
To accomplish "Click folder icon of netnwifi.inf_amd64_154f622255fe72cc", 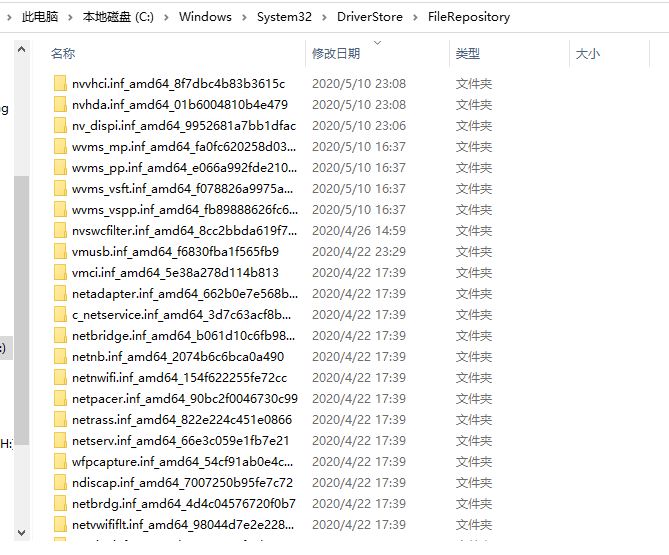I will point(60,378).
